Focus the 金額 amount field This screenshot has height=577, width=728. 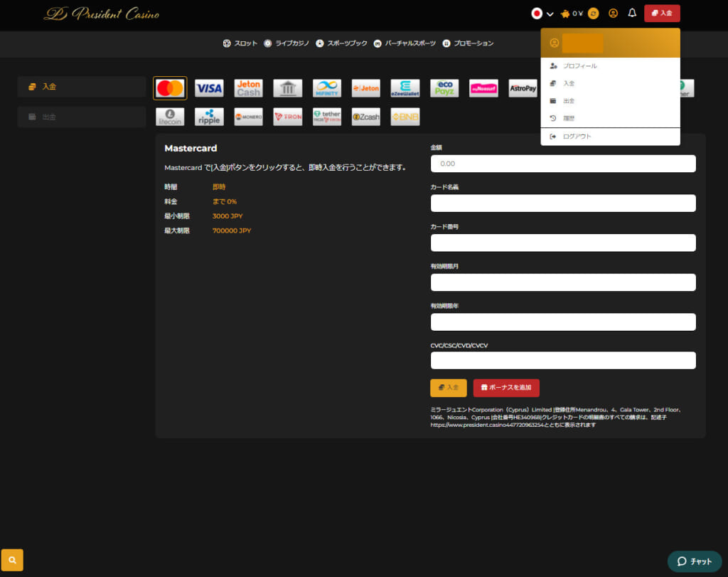[x=563, y=164]
